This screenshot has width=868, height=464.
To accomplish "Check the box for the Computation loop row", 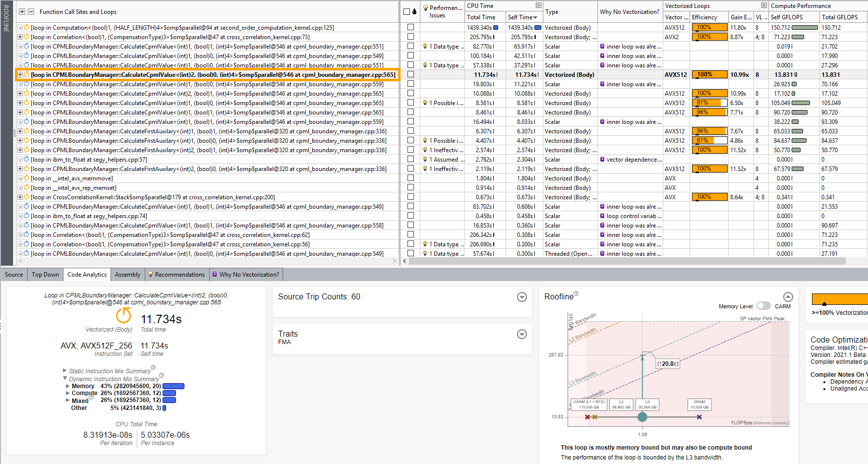I will (x=410, y=27).
